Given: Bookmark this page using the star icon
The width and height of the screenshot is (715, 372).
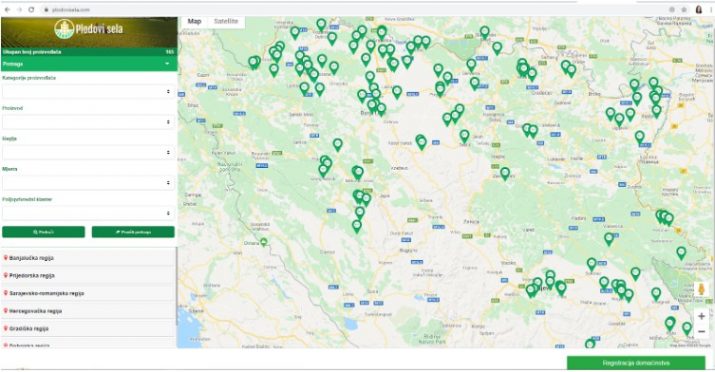Looking at the screenshot, I should click(684, 10).
